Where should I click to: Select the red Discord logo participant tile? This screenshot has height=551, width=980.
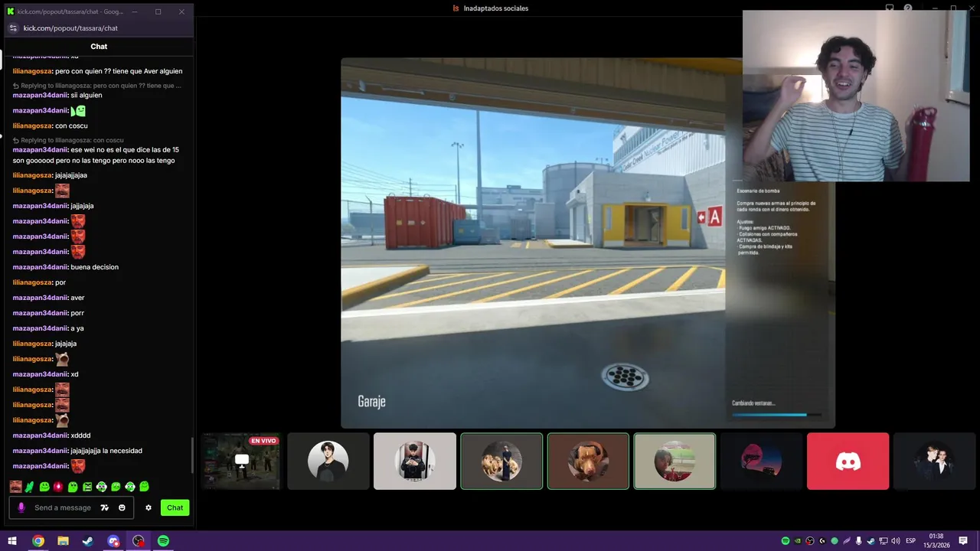pyautogui.click(x=848, y=461)
